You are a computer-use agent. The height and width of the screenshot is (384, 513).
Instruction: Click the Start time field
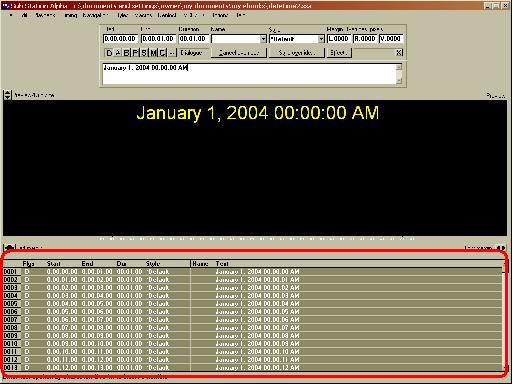click(120, 39)
